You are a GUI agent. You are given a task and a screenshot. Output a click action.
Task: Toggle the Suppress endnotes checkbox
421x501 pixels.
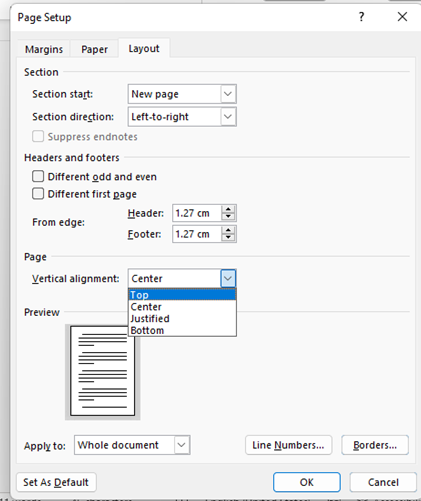point(38,136)
